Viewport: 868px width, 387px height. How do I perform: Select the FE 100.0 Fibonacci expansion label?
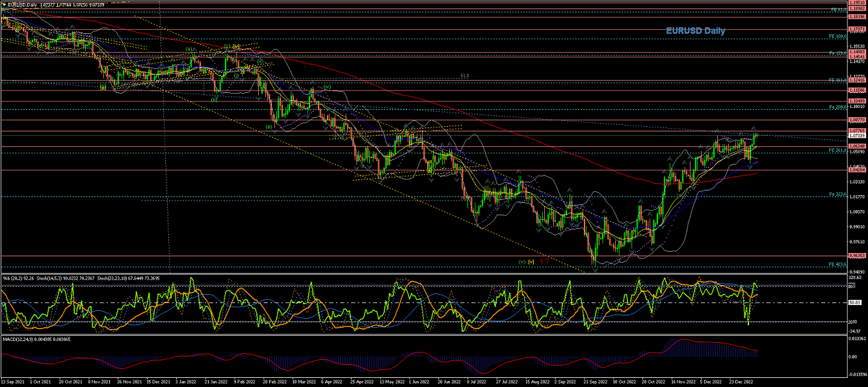(x=836, y=36)
